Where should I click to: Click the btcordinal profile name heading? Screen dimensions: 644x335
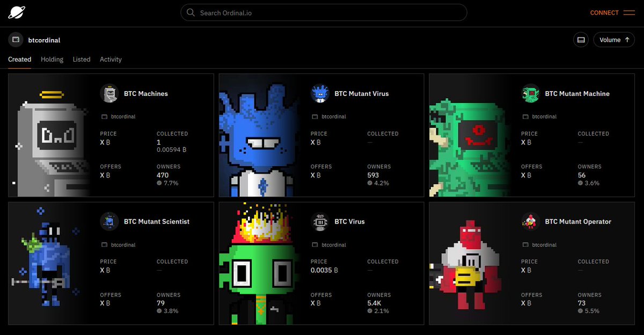(x=44, y=40)
